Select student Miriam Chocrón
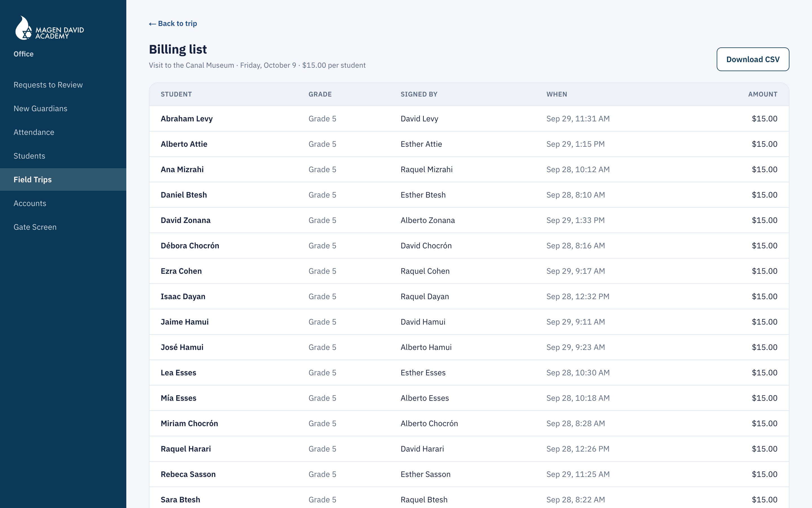The image size is (812, 508). (x=189, y=423)
